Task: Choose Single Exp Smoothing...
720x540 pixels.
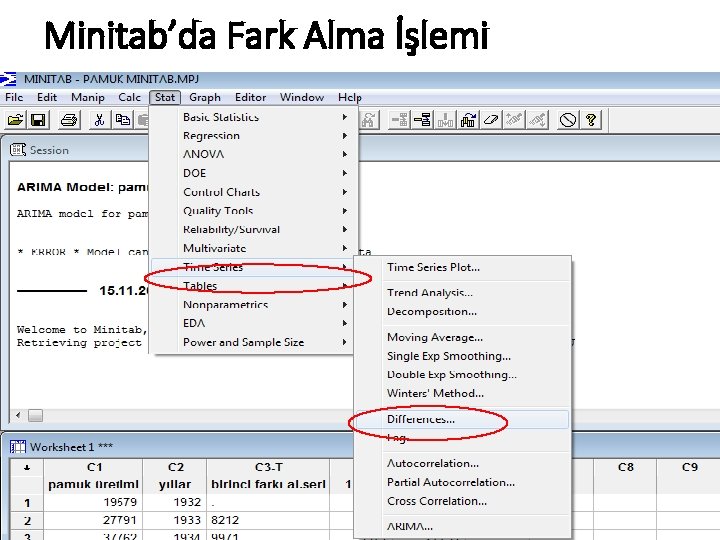Action: (x=462, y=356)
